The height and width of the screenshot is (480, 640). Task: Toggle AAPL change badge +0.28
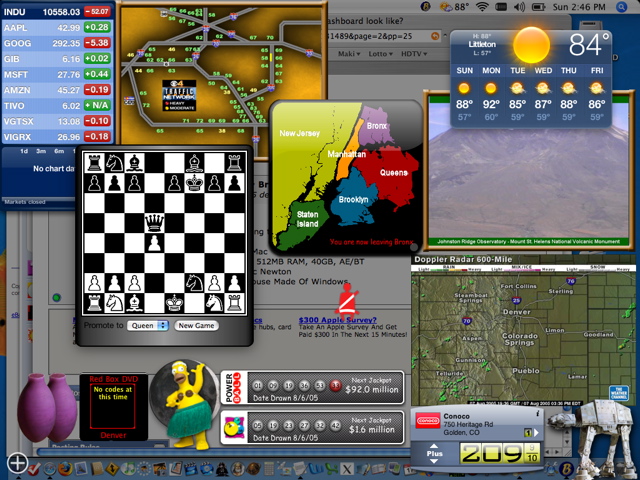click(x=97, y=27)
